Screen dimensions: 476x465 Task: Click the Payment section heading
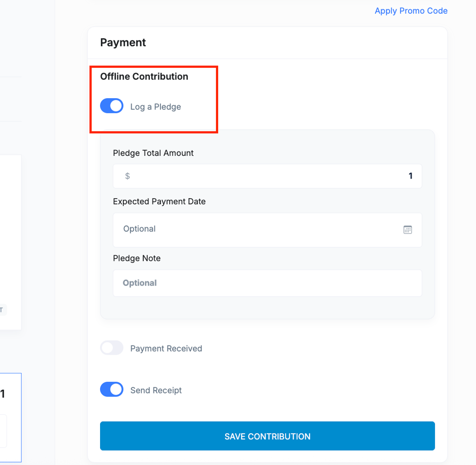tap(123, 43)
